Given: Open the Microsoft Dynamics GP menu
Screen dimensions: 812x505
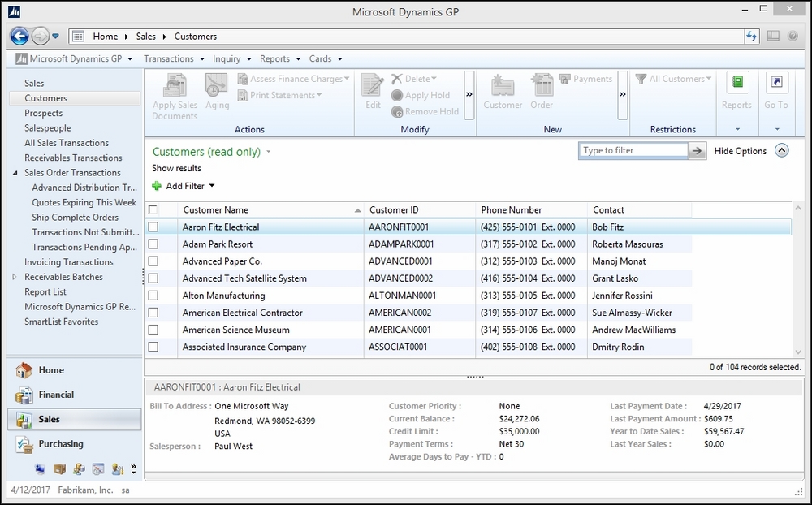Looking at the screenshot, I should [74, 58].
